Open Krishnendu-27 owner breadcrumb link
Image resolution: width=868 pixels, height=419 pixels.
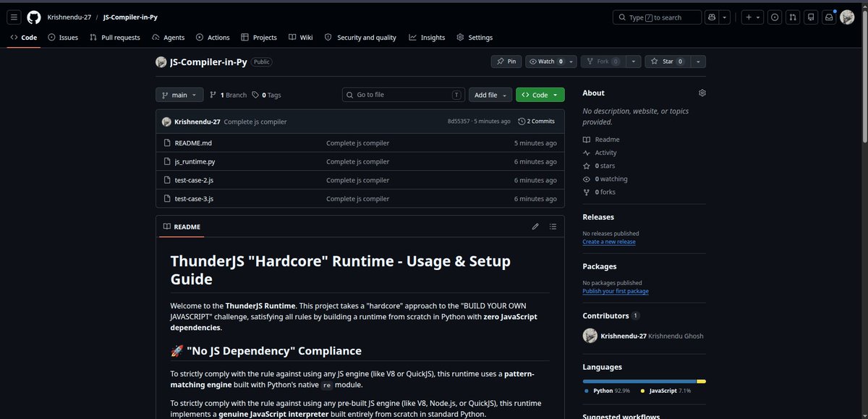(x=69, y=17)
